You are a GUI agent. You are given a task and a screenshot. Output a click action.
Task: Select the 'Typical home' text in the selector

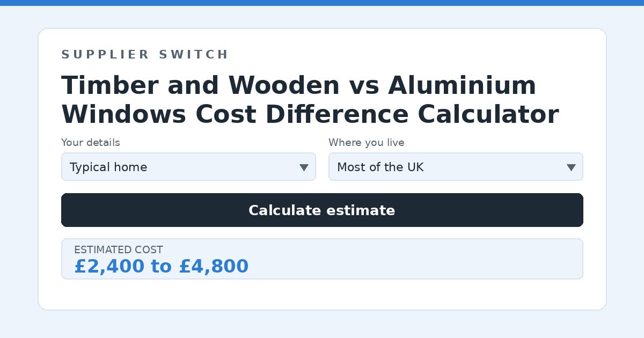(x=108, y=167)
